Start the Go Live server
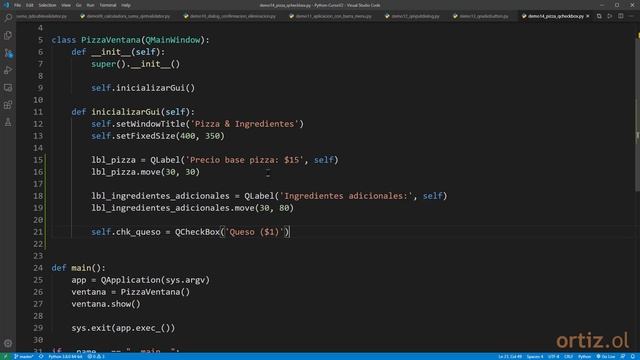 [606, 356]
